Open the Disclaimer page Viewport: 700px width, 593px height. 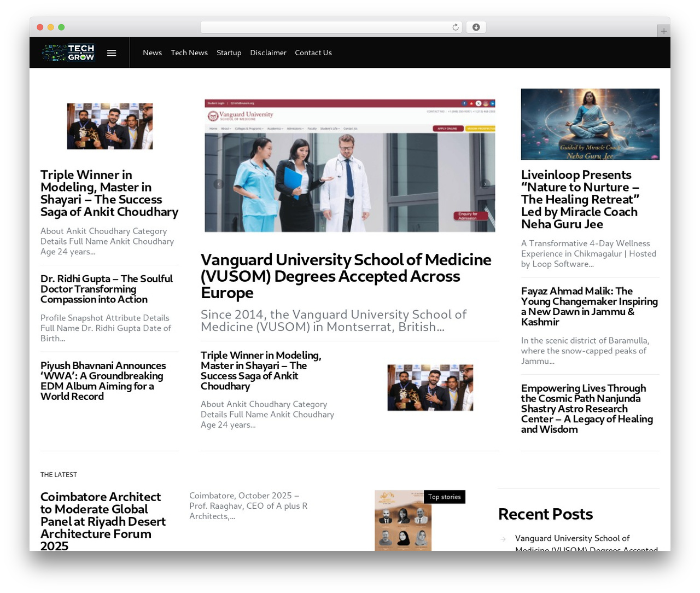[268, 53]
